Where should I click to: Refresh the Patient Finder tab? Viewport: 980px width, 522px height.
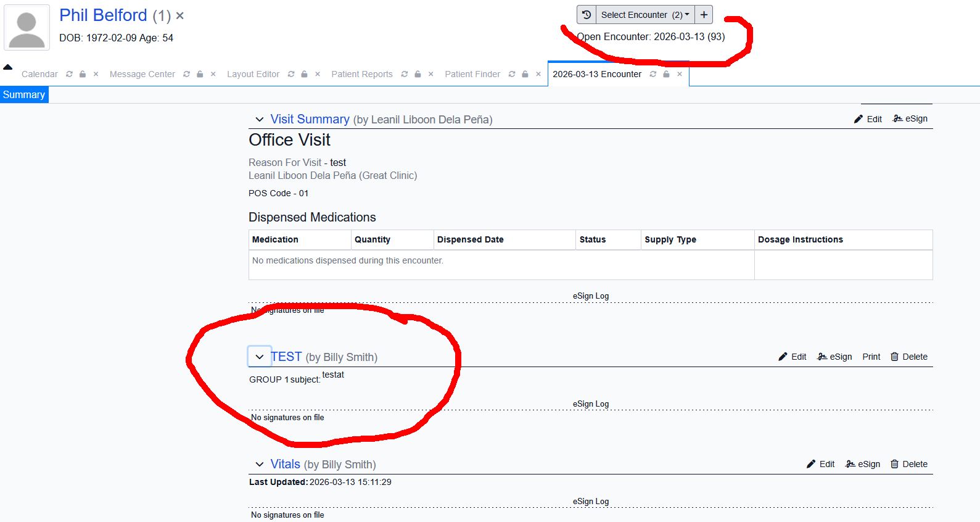512,74
